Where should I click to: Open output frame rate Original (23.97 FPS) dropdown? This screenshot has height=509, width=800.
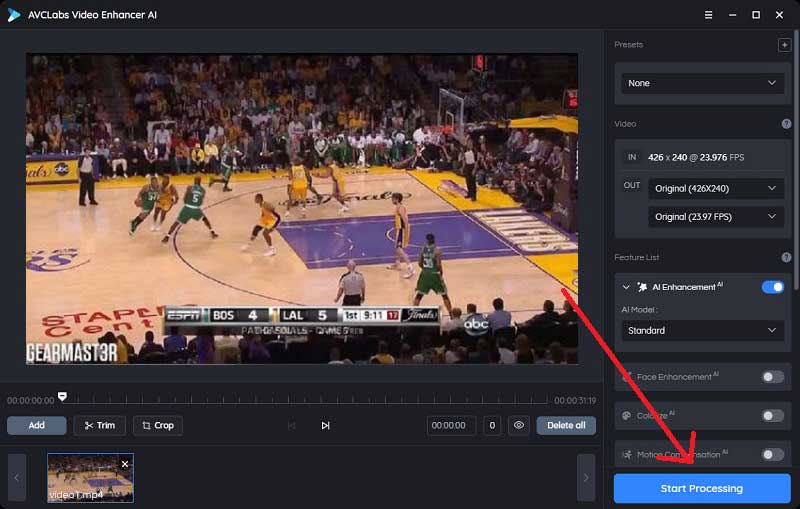[716, 217]
